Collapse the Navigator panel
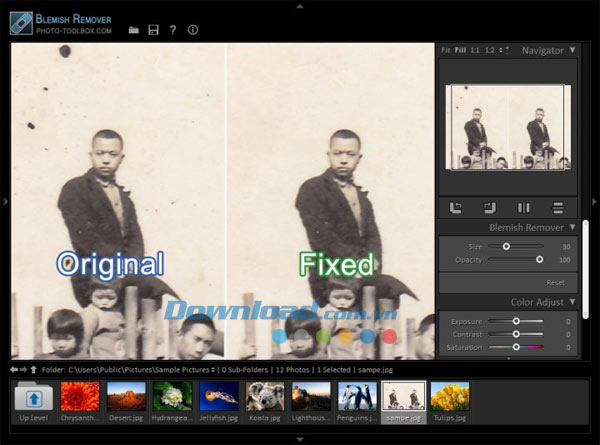The image size is (600, 445). click(572, 50)
